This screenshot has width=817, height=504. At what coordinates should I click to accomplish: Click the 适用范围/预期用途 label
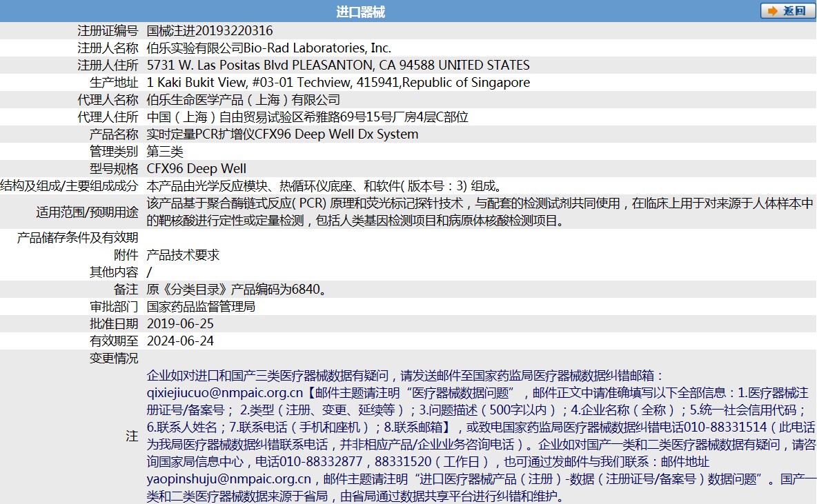[87, 212]
